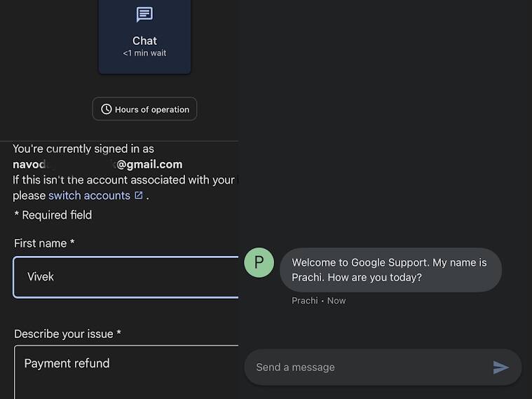Click the 'Describe your issue *' label

pos(68,334)
